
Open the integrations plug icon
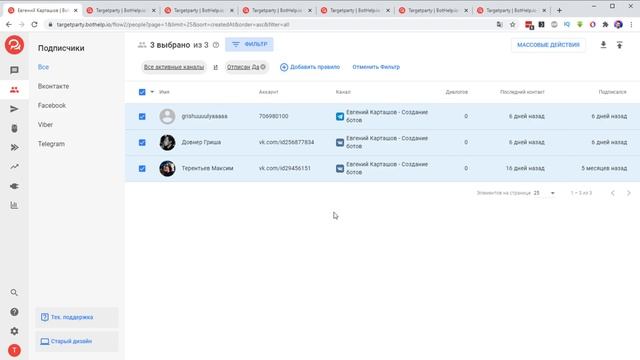(14, 186)
